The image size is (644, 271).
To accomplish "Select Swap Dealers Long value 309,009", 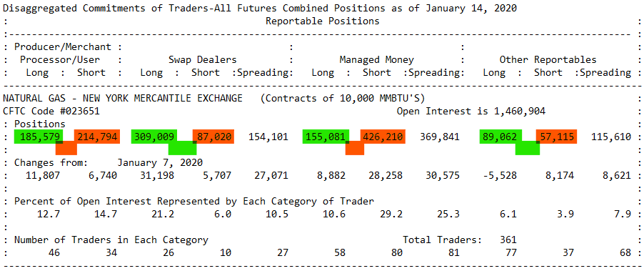I will point(154,137).
